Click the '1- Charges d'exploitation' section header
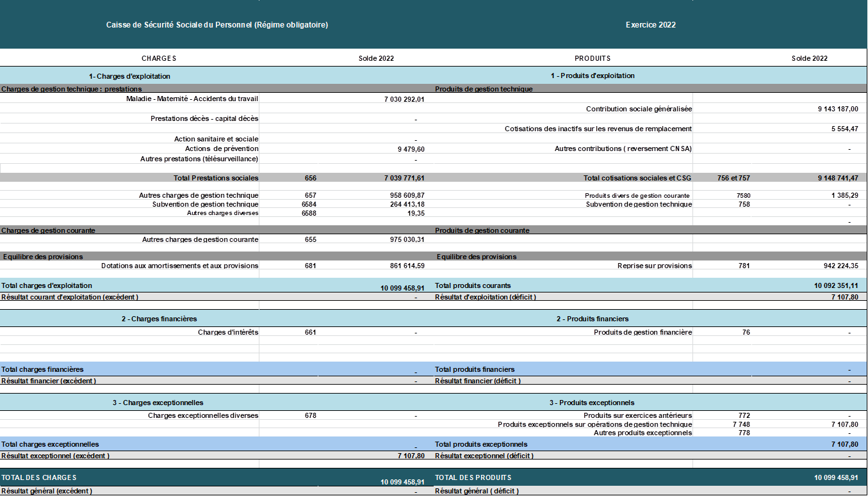 tap(129, 76)
